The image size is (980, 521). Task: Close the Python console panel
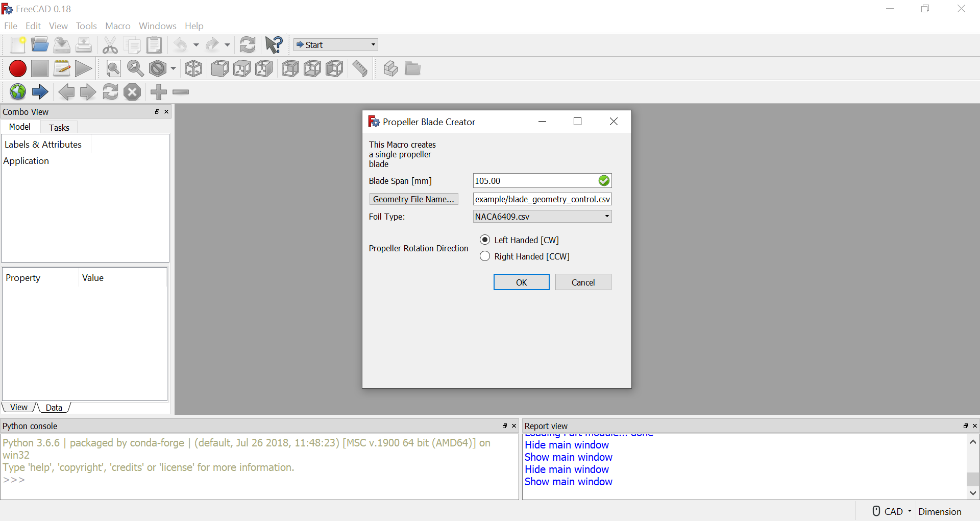(x=514, y=426)
